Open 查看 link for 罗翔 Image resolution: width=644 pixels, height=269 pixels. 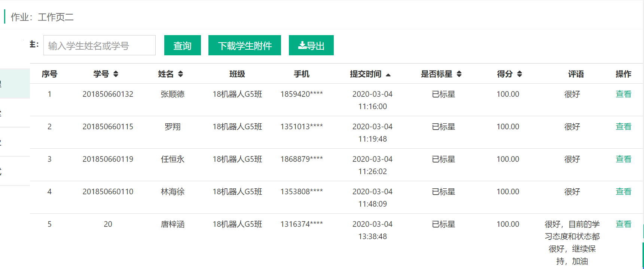(623, 127)
